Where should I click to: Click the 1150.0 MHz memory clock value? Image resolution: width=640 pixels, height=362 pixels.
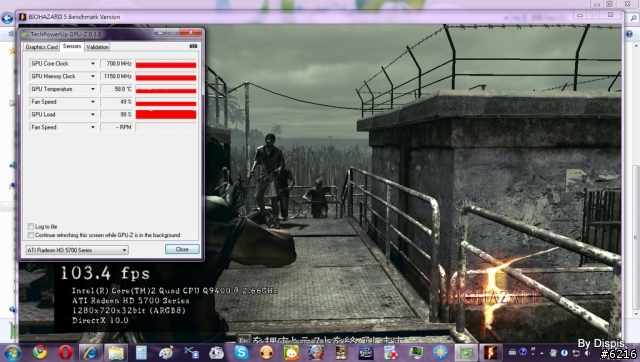coord(117,76)
